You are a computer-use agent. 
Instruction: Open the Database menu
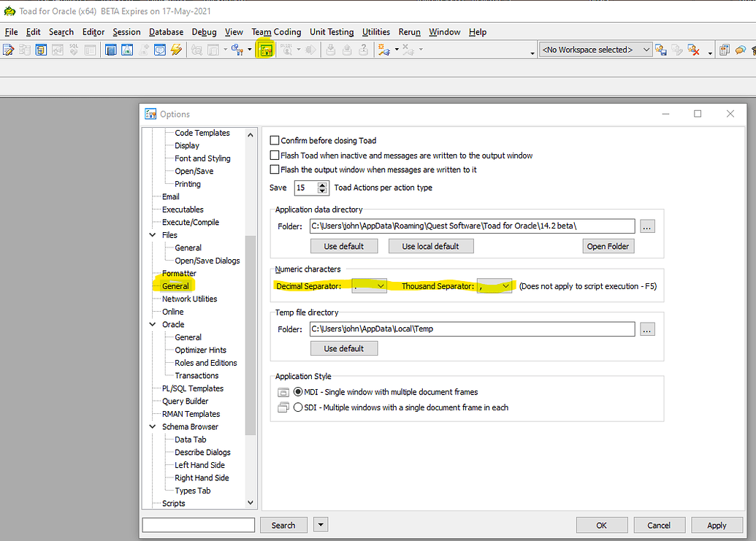pos(166,32)
